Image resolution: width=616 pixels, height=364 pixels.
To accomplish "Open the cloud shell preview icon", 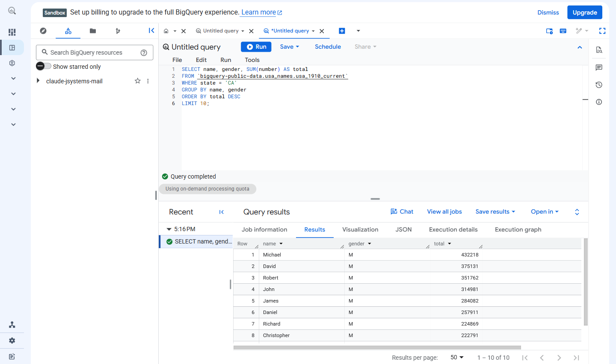I will tap(549, 31).
